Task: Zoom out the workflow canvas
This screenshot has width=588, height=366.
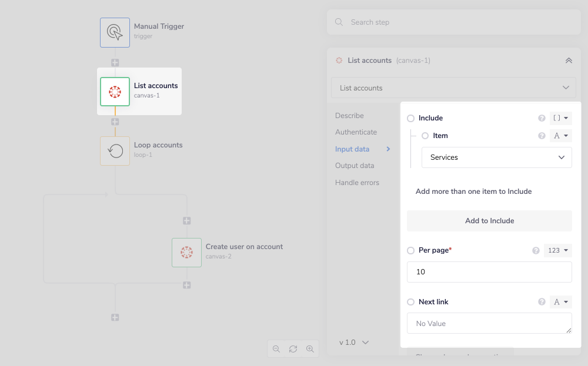Action: click(276, 349)
